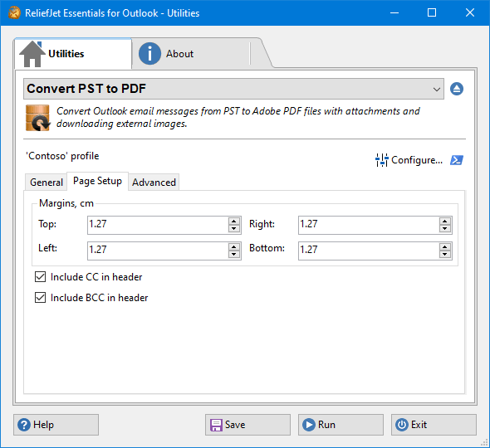Increase the Top margin with up arrow
The height and width of the screenshot is (448, 490).
tap(234, 222)
